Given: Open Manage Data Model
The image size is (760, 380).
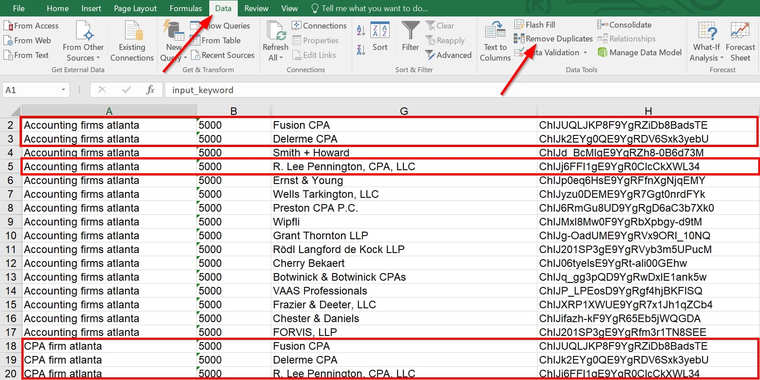Looking at the screenshot, I should click(640, 52).
